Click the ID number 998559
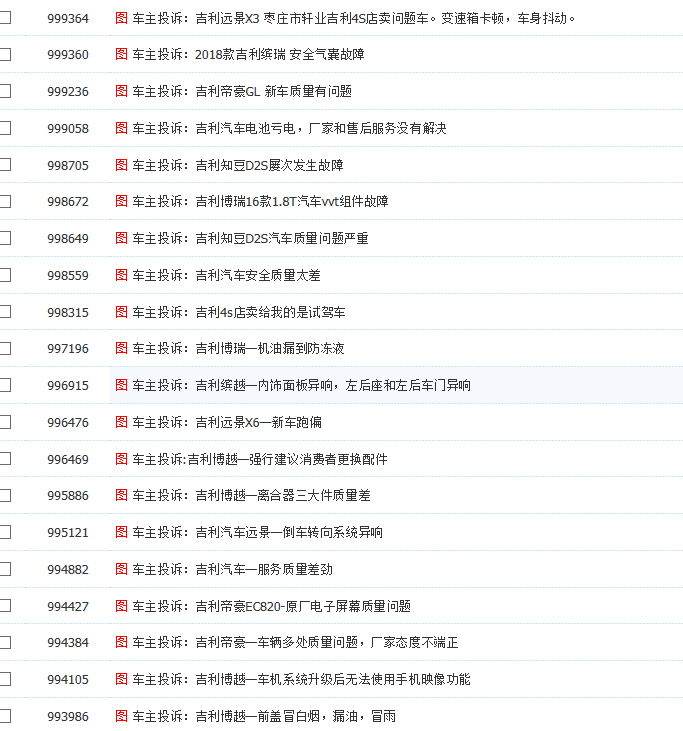Screen dimensions: 683x731 pos(68,275)
